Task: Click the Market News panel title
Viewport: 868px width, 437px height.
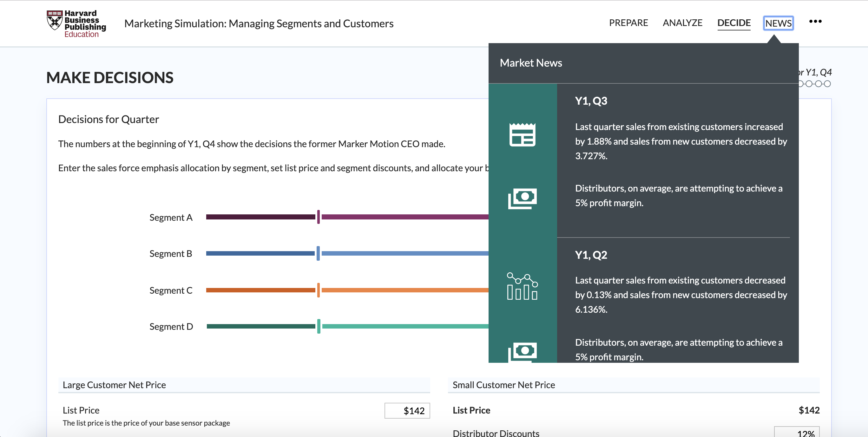Action: [530, 63]
